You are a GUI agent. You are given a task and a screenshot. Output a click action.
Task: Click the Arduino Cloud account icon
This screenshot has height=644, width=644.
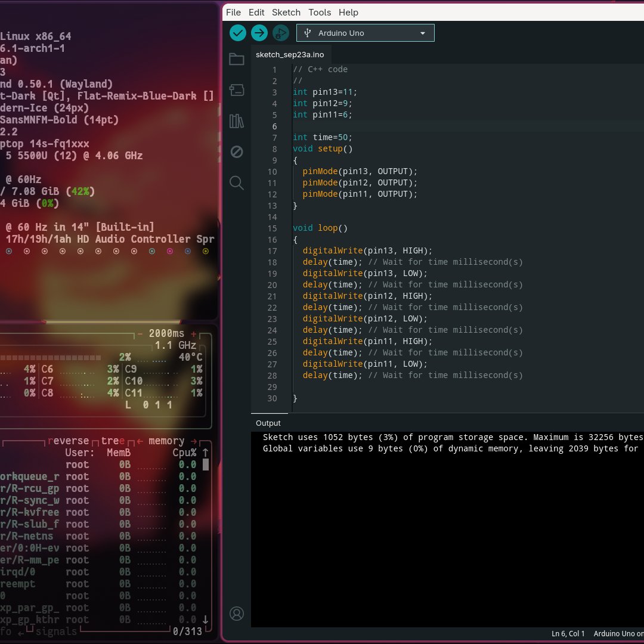[237, 613]
